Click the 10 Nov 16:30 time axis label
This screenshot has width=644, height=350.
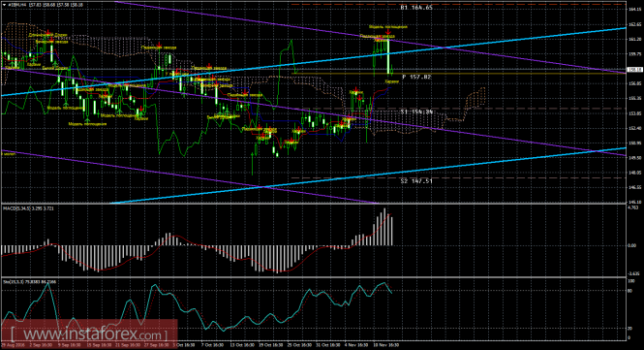(x=385, y=345)
